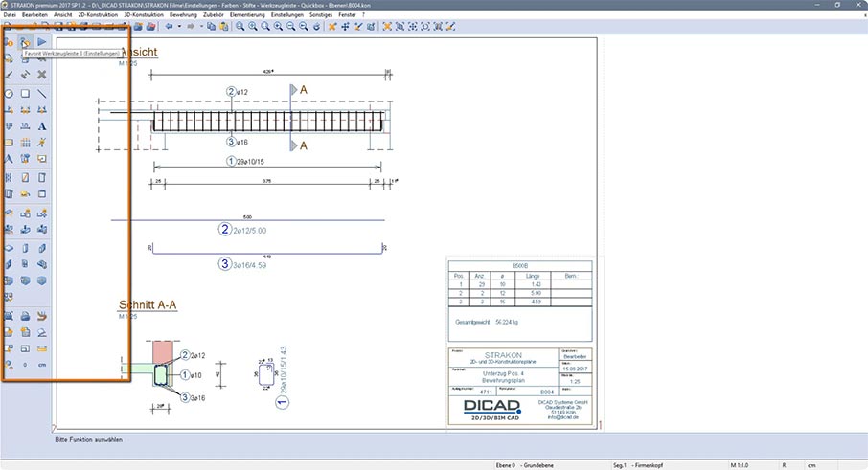Image resolution: width=868 pixels, height=470 pixels.
Task: Click the M 1:1.0 scale status field
Action: tap(742, 464)
